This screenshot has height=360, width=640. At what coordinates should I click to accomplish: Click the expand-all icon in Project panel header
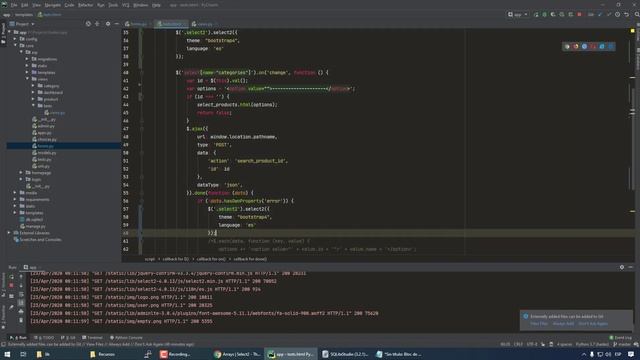tap(97, 24)
